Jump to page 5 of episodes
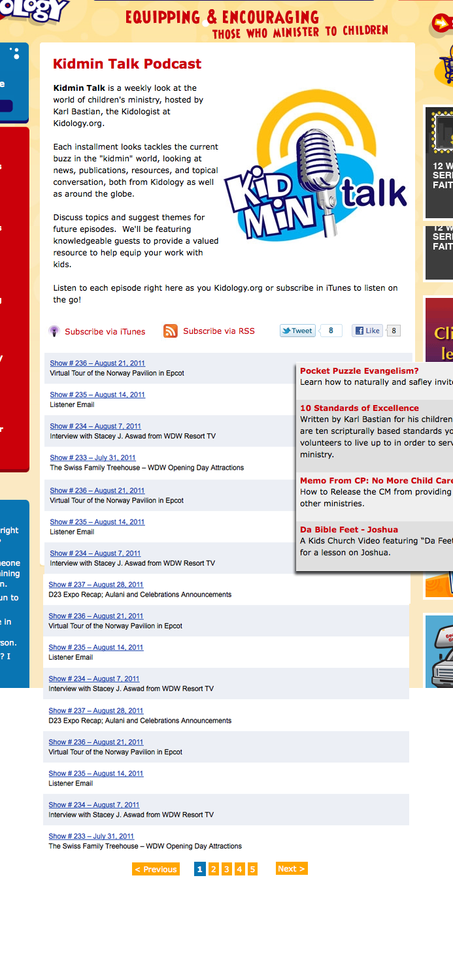 252,869
